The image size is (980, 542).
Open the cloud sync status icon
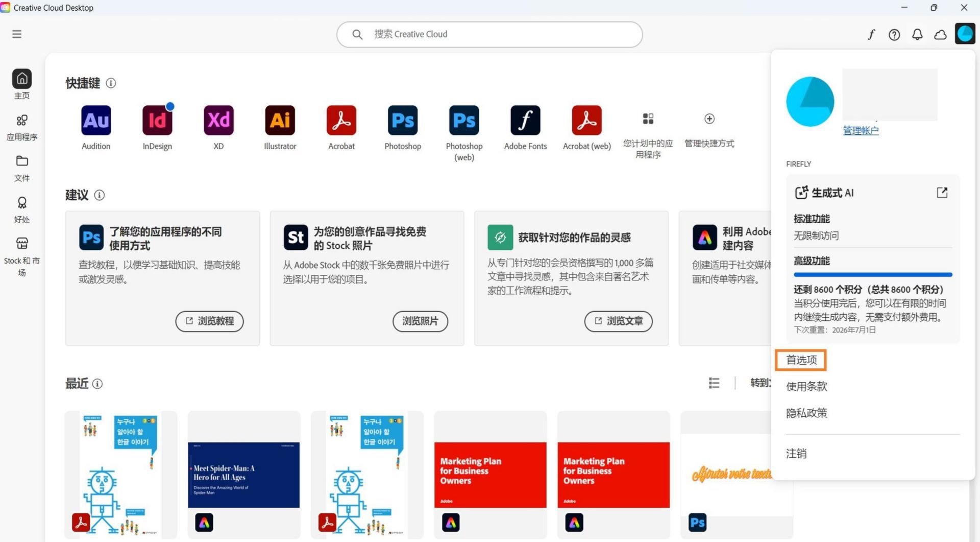pyautogui.click(x=940, y=34)
